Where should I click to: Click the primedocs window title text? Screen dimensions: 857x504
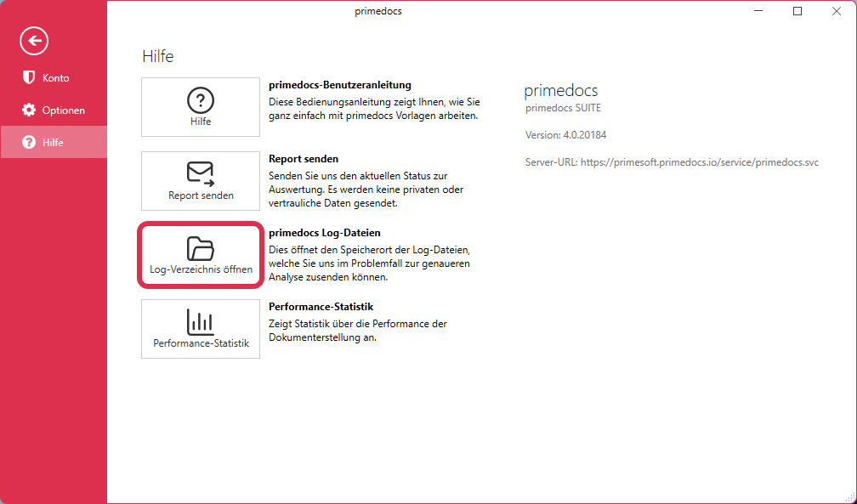[x=378, y=12]
